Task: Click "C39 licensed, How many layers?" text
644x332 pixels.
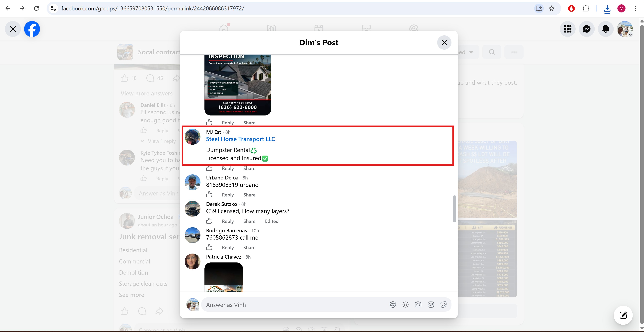Action: click(248, 211)
